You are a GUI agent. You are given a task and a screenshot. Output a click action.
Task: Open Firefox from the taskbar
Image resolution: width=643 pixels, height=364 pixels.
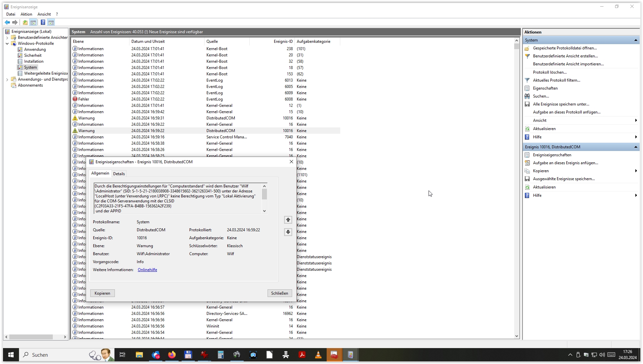click(x=172, y=355)
